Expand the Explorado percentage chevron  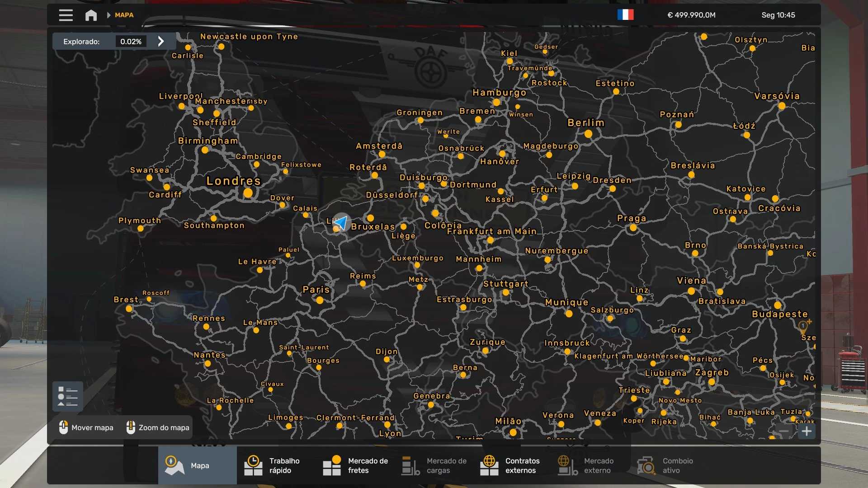point(161,42)
